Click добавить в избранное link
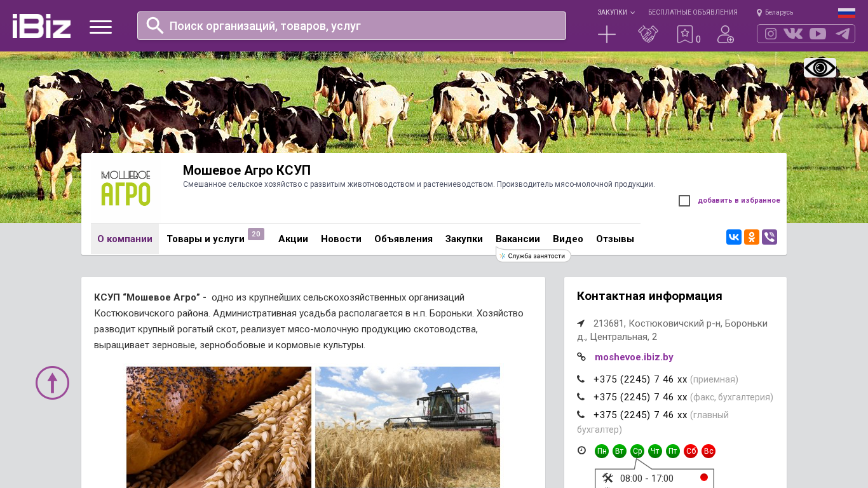The height and width of the screenshot is (488, 868). pos(739,201)
